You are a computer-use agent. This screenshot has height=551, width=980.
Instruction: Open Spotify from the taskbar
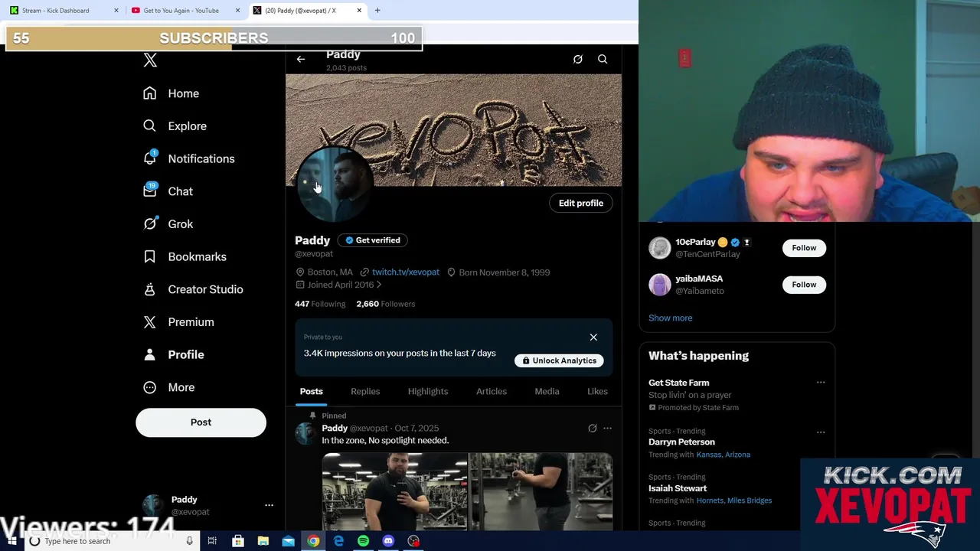(x=363, y=541)
